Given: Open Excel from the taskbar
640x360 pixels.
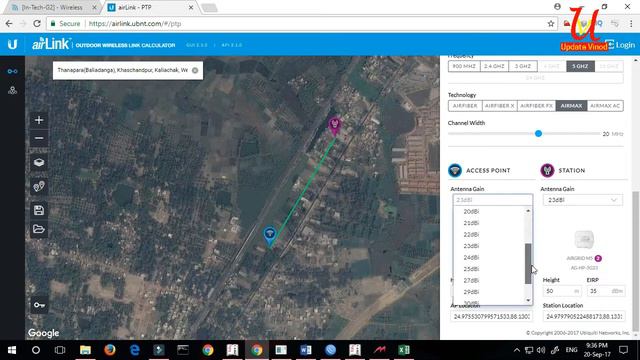Looking at the screenshot, I should (404, 350).
